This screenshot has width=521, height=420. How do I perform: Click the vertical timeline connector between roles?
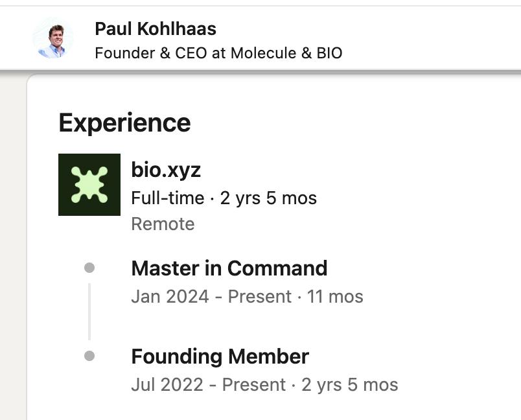click(89, 311)
